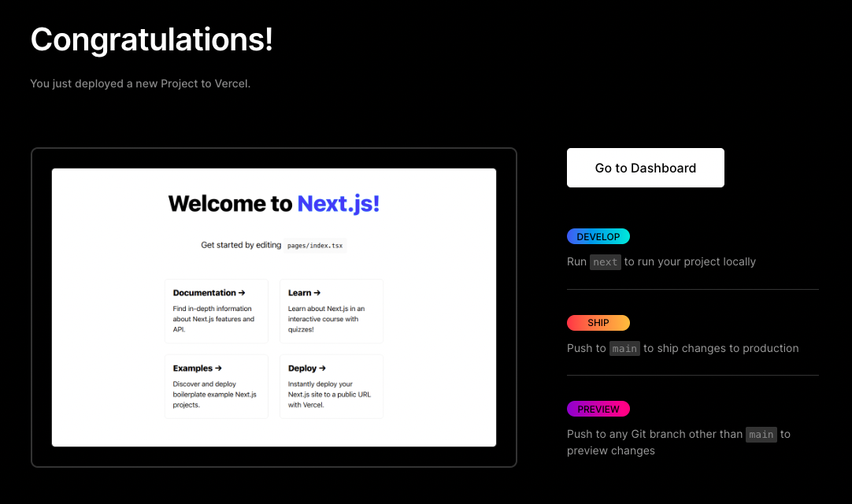Click 'Get started by editing' text
This screenshot has height=504, width=852.
[241, 245]
